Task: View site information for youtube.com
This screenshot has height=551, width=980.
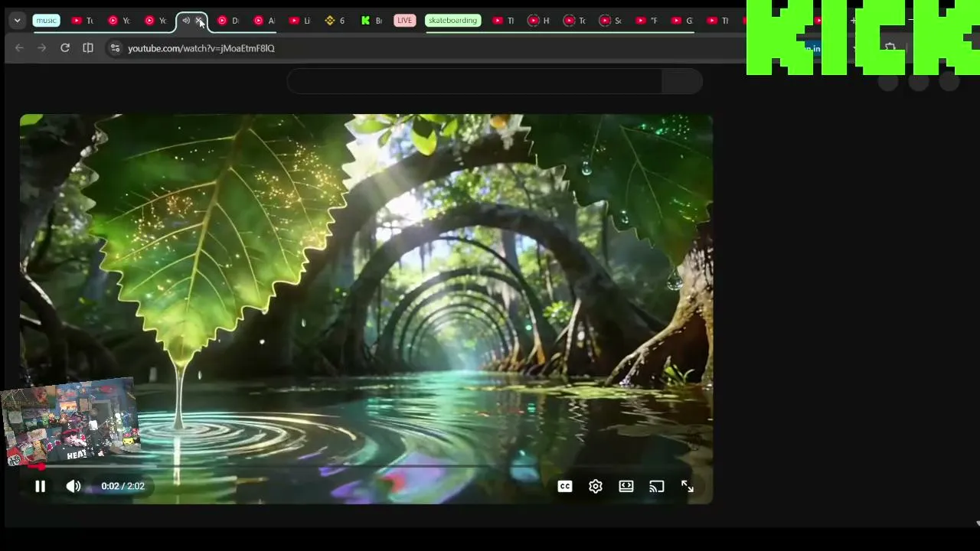Action: [x=115, y=48]
